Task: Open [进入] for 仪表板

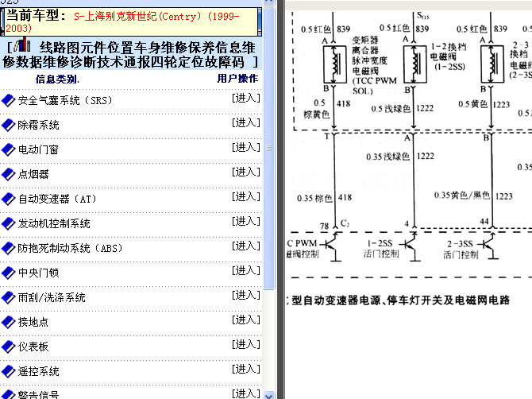Action: point(246,344)
